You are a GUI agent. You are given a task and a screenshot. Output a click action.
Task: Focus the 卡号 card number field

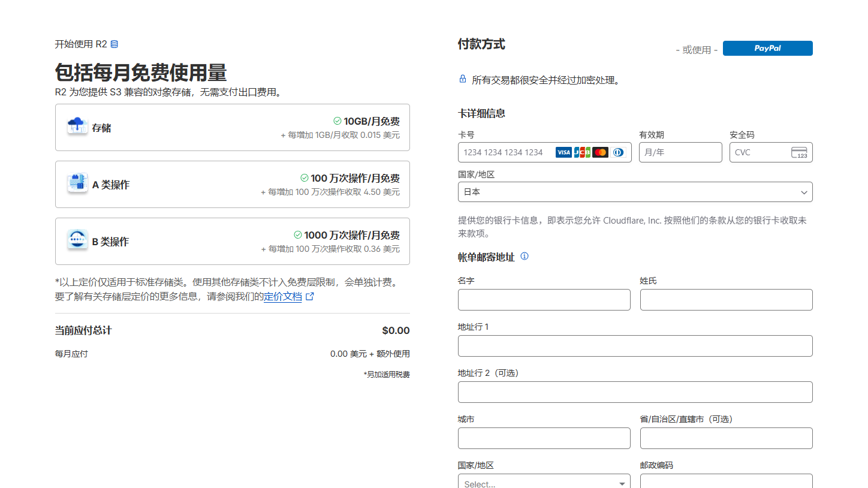[507, 152]
